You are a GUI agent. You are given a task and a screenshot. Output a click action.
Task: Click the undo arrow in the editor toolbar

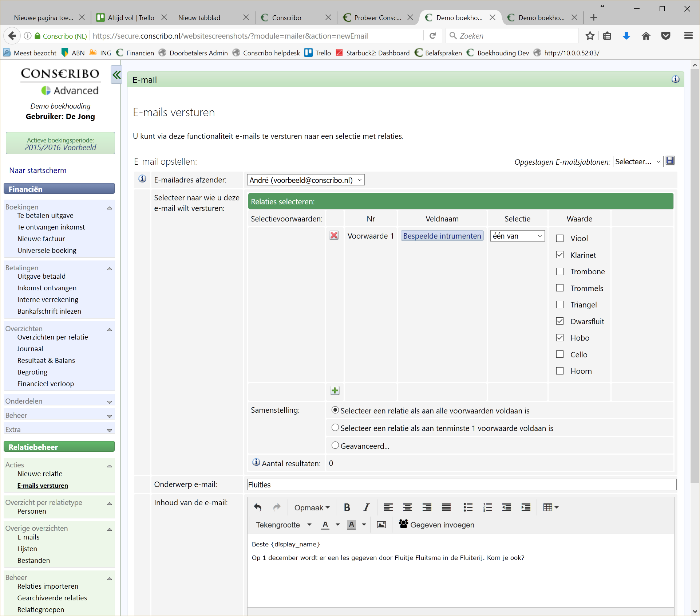[258, 507]
